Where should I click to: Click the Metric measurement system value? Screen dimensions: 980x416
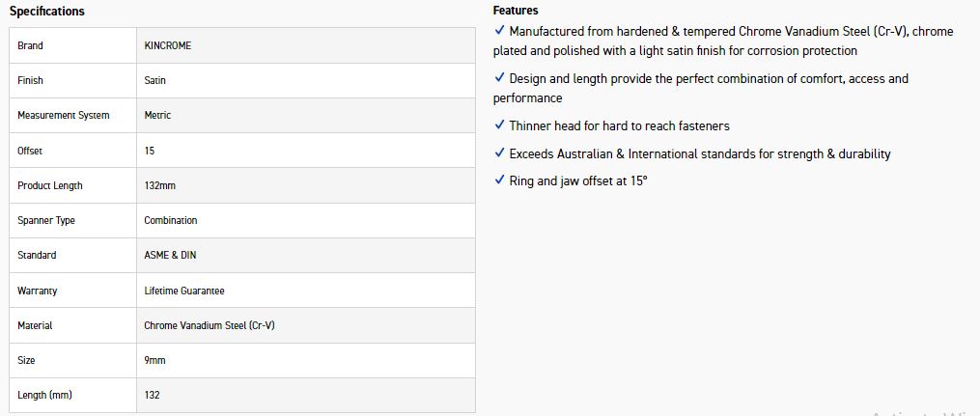point(157,115)
